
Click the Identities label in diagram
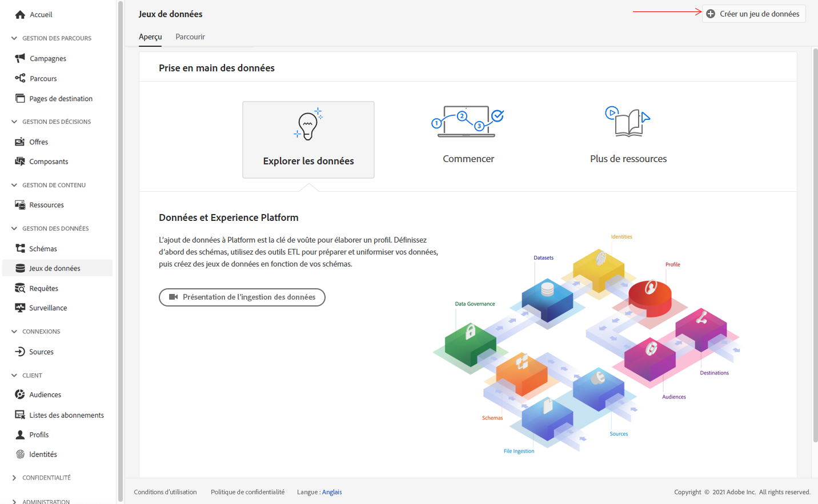pos(621,236)
